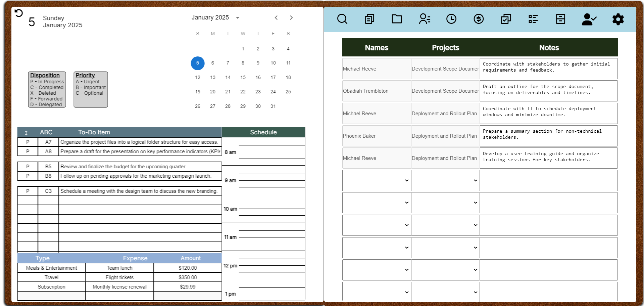The image size is (644, 306).
Task: Open the contacts list icon
Action: tap(425, 19)
